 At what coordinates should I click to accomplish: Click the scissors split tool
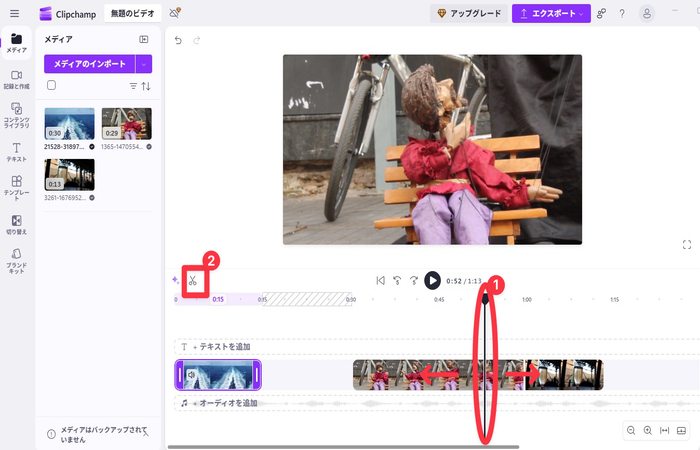coord(192,281)
